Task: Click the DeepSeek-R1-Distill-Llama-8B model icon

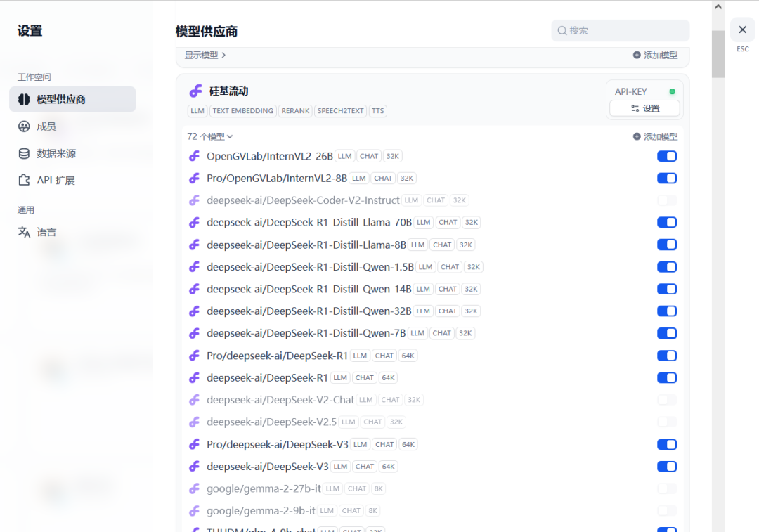Action: tap(194, 245)
